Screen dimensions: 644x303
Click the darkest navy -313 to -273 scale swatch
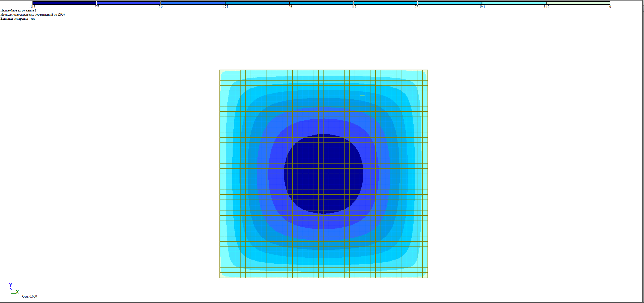pos(64,3)
